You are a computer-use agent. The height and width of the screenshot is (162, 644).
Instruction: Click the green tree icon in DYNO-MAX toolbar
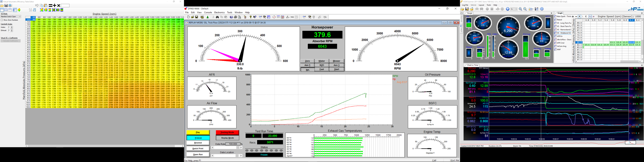(208, 17)
